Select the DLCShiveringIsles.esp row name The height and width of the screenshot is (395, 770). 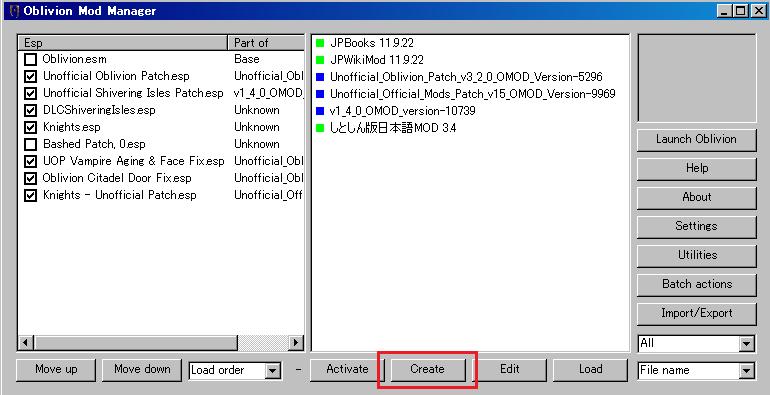tap(99, 110)
